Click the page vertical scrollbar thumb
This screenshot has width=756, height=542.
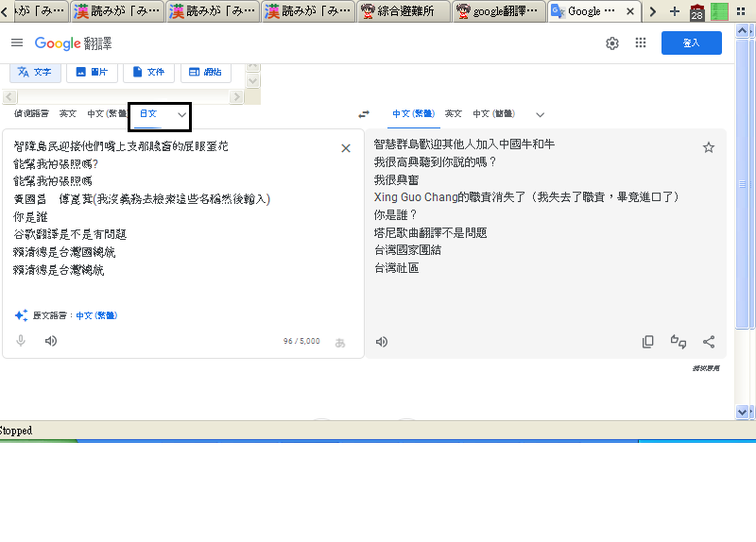tap(742, 183)
